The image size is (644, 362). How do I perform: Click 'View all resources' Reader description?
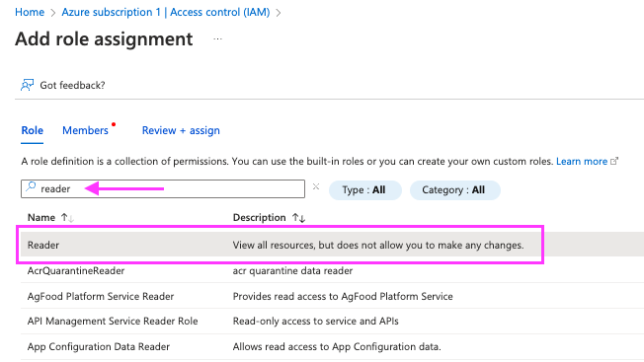(x=378, y=245)
